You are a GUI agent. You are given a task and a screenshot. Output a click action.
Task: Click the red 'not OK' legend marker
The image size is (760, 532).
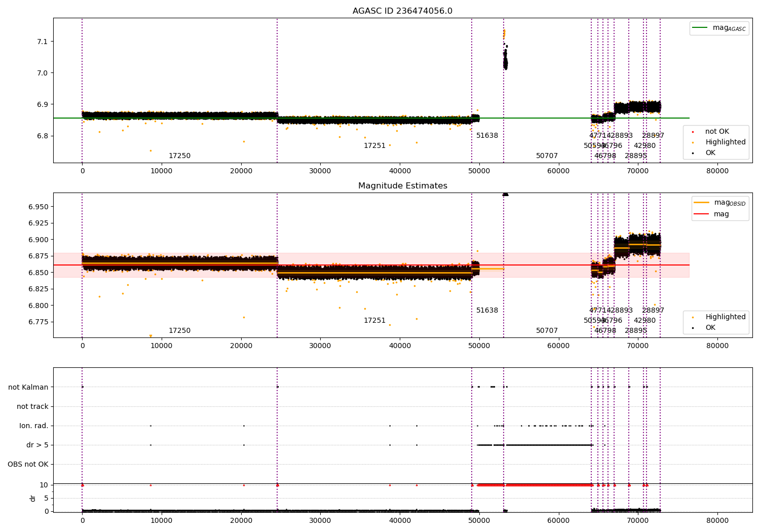[693, 132]
